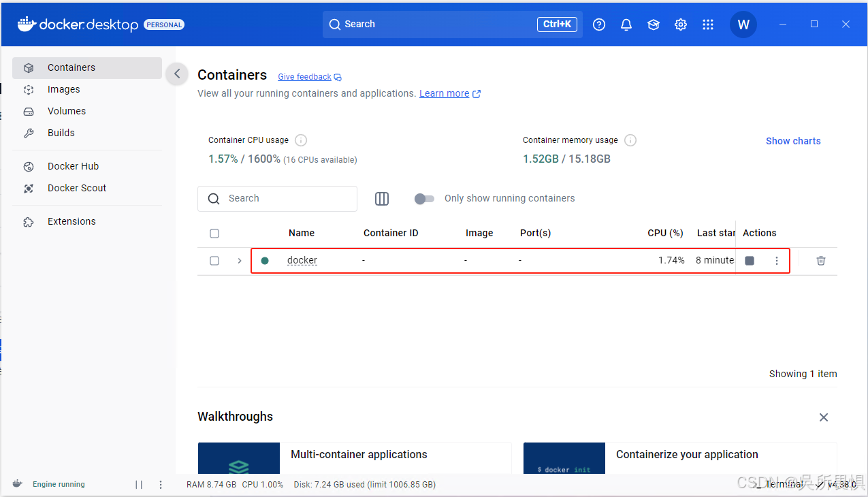Open Extensions from the sidebar
Image resolution: width=868 pixels, height=497 pixels.
point(87,222)
